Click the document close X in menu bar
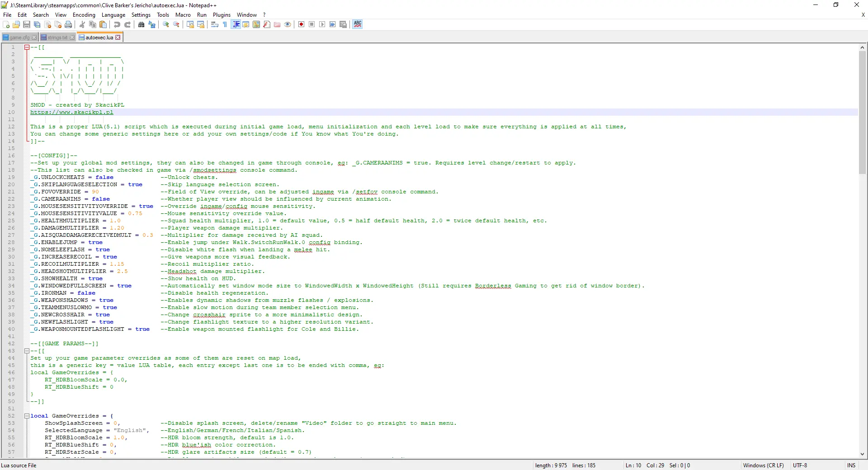Image resolution: width=868 pixels, height=470 pixels. coord(863,15)
